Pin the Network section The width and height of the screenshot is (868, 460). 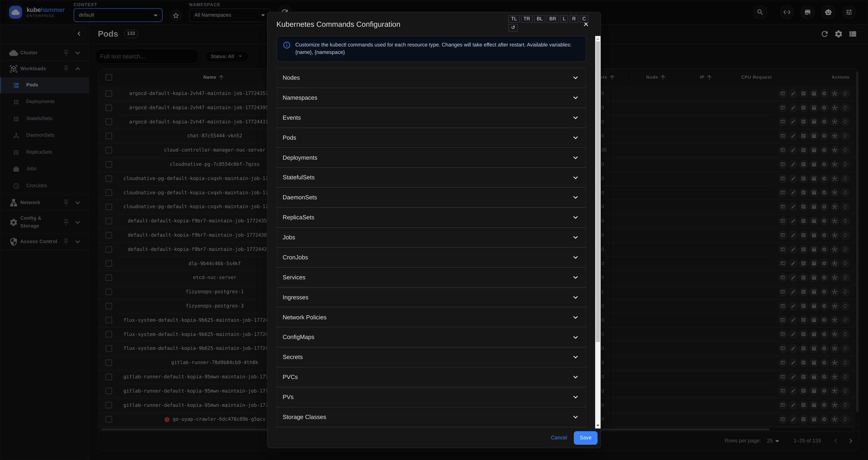(66, 202)
